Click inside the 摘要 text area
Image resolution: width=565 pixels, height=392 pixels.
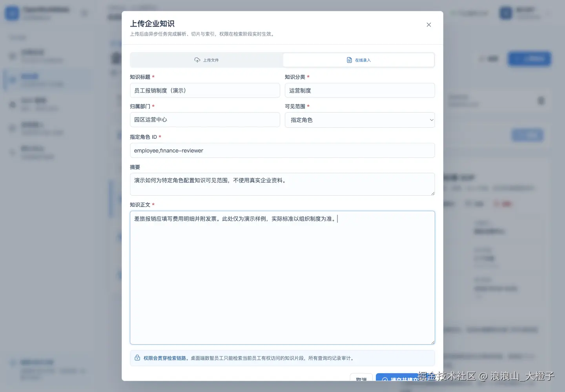point(282,184)
